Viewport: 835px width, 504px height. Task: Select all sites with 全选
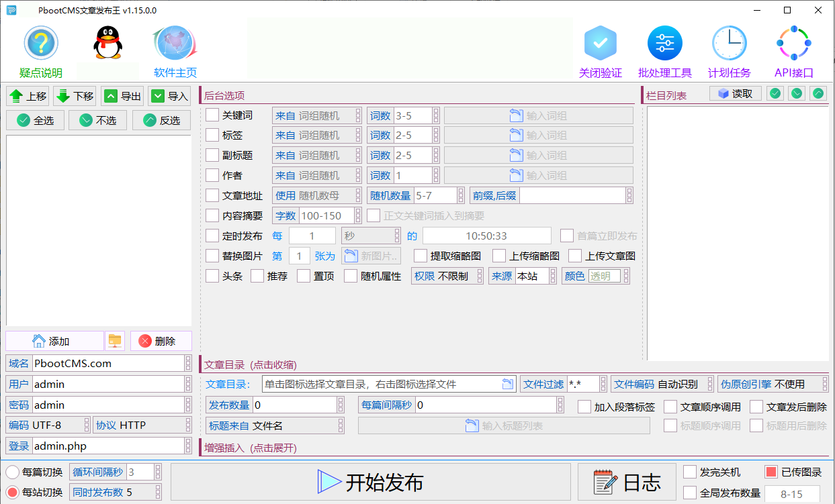pyautogui.click(x=35, y=120)
